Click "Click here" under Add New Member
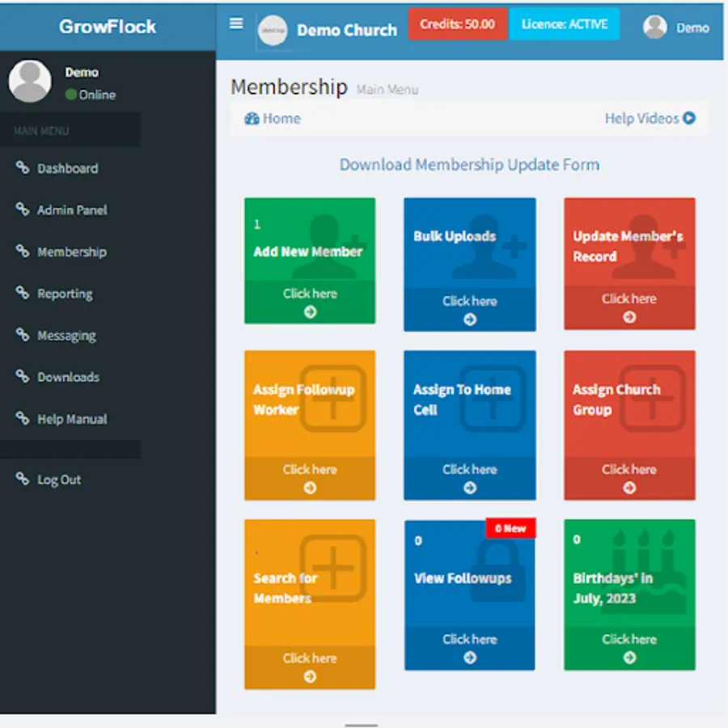The height and width of the screenshot is (728, 728). coord(310,294)
